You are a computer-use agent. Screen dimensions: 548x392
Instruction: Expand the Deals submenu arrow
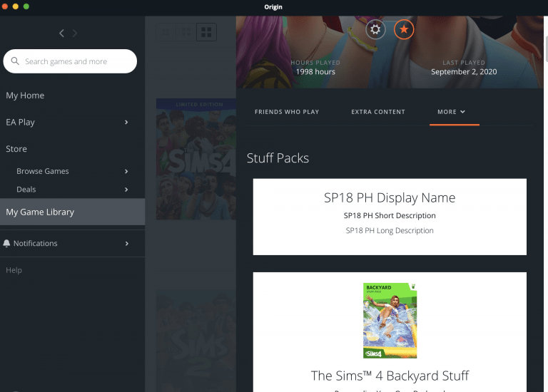coord(126,190)
